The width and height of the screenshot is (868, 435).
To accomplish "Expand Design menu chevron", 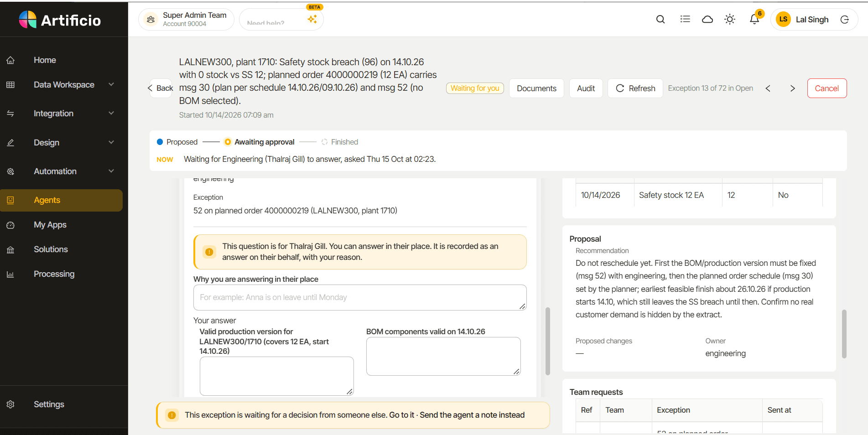I will [x=111, y=142].
